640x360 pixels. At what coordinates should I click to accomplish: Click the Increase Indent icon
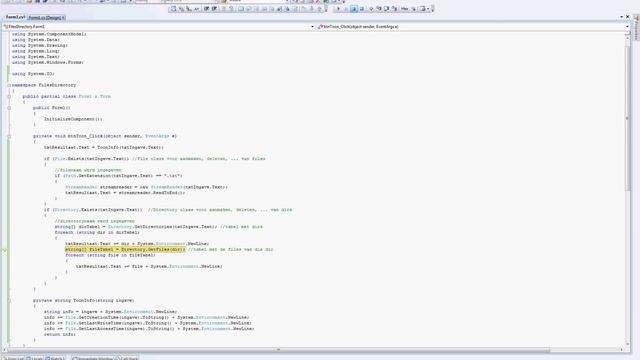pos(213,9)
